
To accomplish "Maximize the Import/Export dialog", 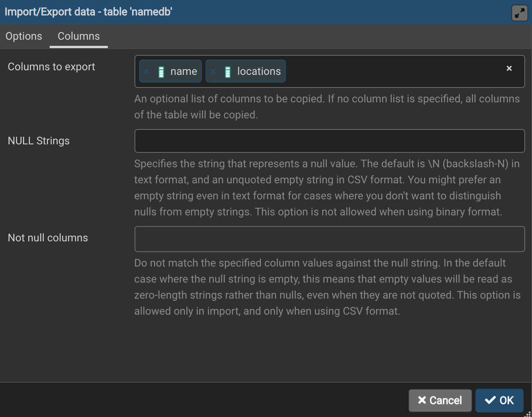I will pos(519,13).
